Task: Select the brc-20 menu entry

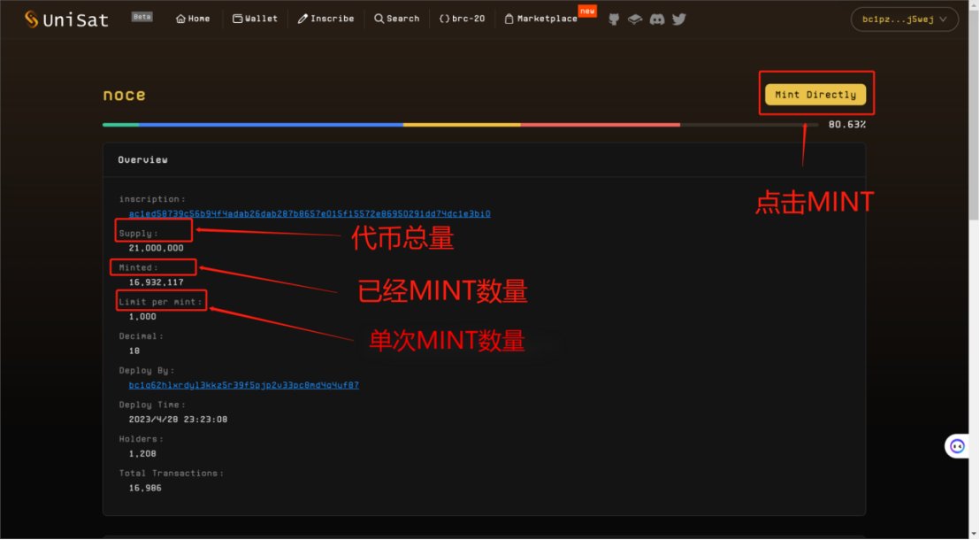Action: [x=462, y=18]
